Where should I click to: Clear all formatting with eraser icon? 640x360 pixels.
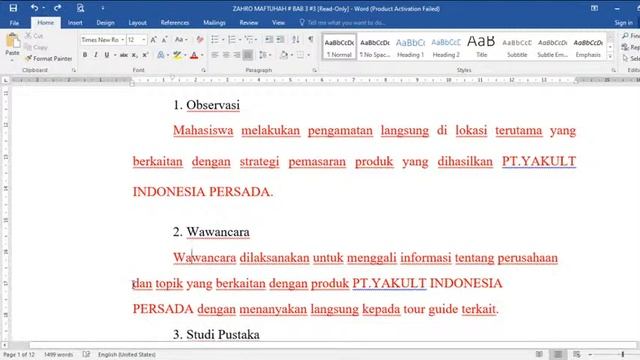200,40
